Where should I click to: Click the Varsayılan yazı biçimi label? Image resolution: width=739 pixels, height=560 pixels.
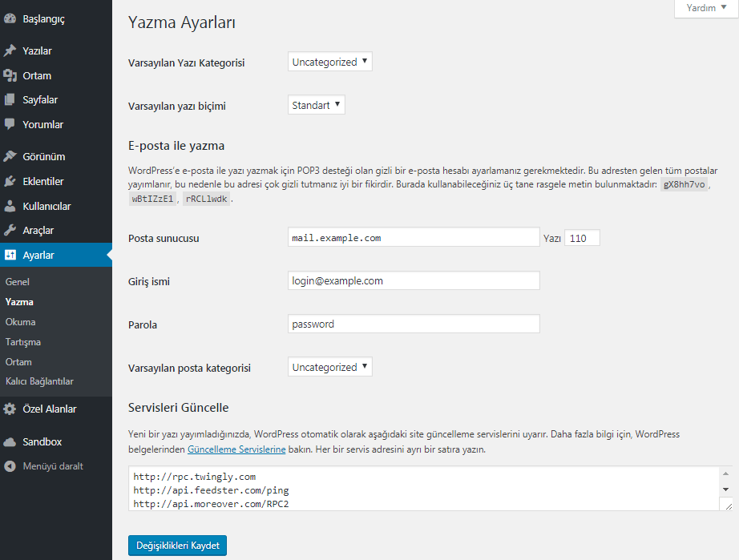coord(177,107)
